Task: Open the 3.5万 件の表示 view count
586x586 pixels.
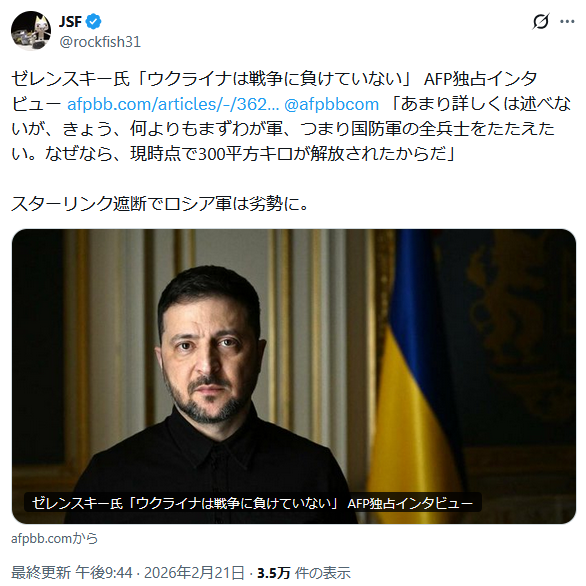Action: (x=303, y=573)
